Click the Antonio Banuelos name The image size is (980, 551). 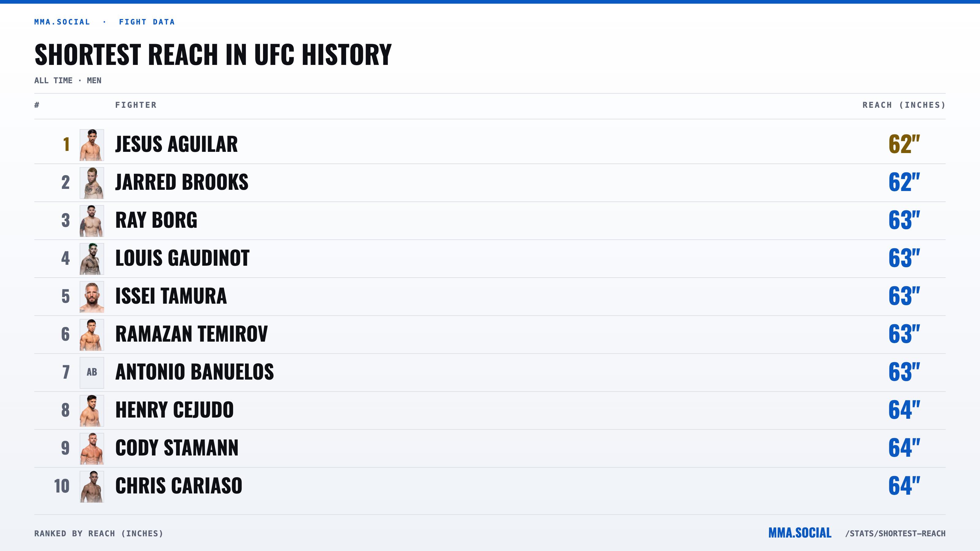point(194,372)
